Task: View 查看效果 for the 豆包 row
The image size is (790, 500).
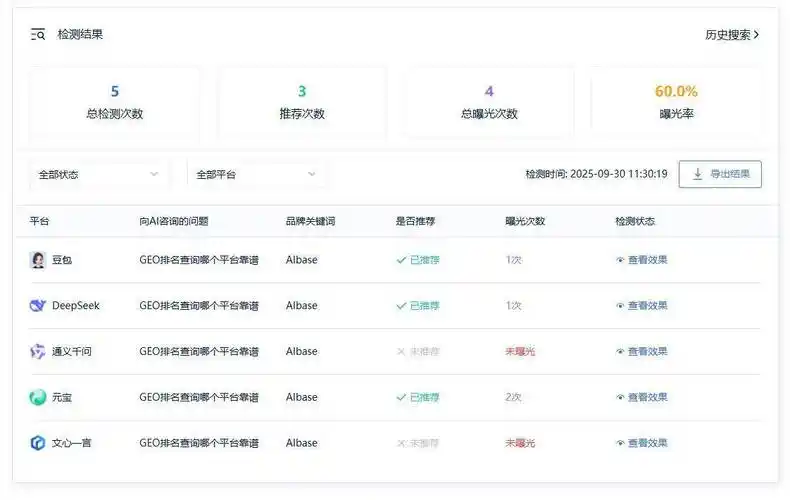Action: [x=641, y=260]
